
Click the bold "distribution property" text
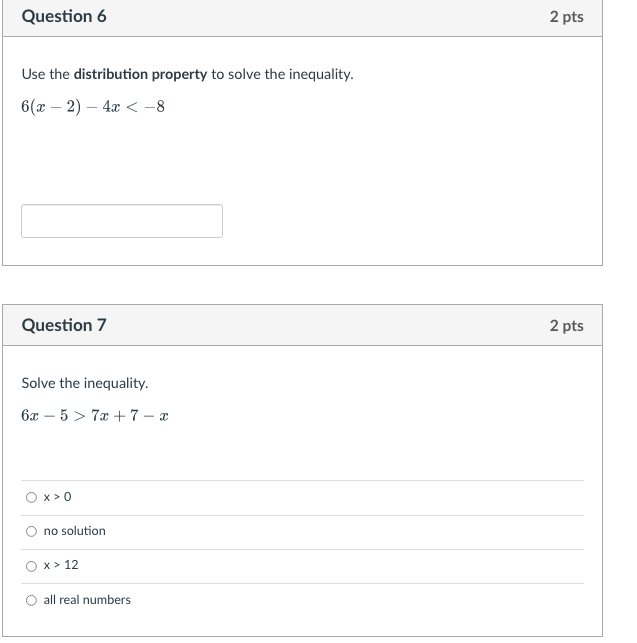coord(140,74)
